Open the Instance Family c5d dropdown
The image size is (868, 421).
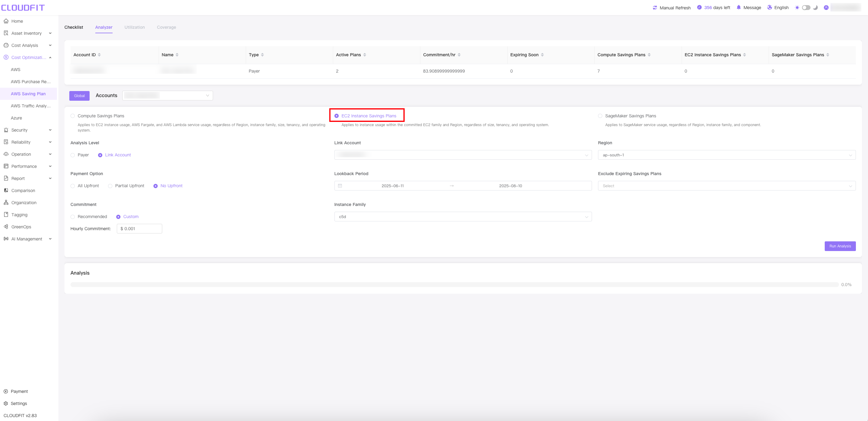click(463, 217)
